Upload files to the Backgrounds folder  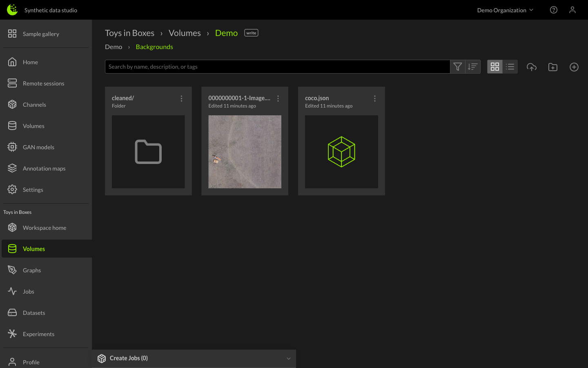coord(532,67)
